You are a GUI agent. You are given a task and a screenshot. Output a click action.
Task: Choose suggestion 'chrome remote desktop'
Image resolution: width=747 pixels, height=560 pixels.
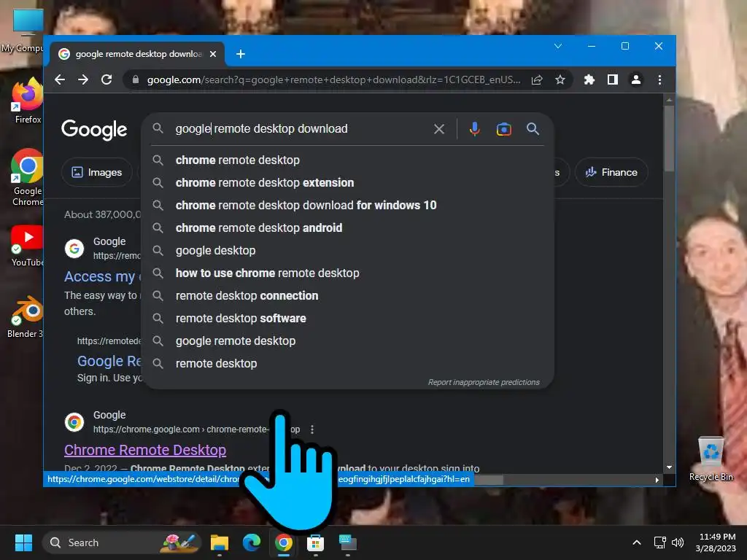348,160
